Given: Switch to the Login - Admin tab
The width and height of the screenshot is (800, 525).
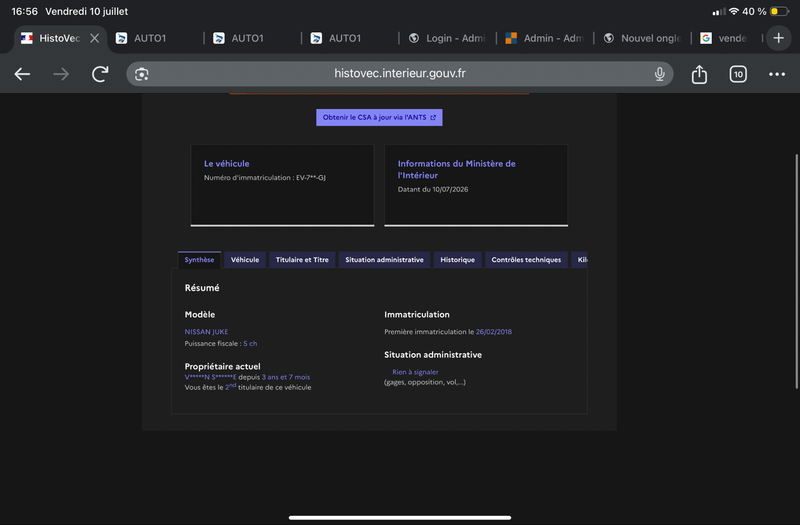Looking at the screenshot, I should 447,38.
